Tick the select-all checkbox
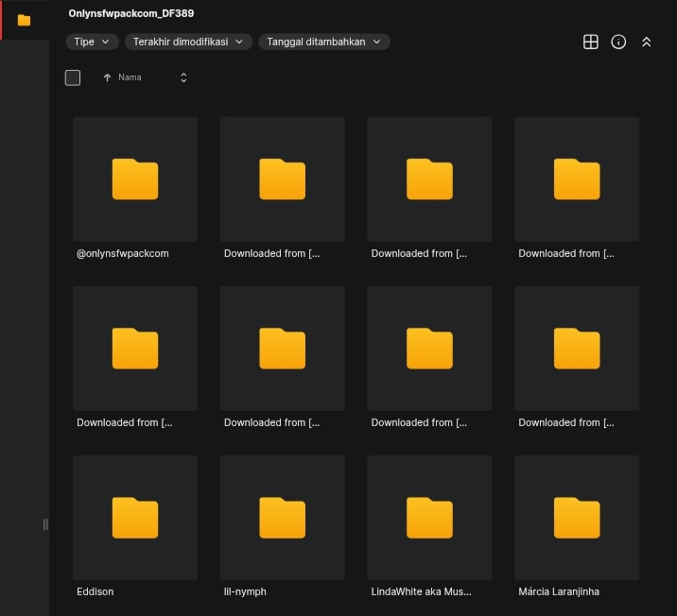677x616 pixels. coord(73,77)
